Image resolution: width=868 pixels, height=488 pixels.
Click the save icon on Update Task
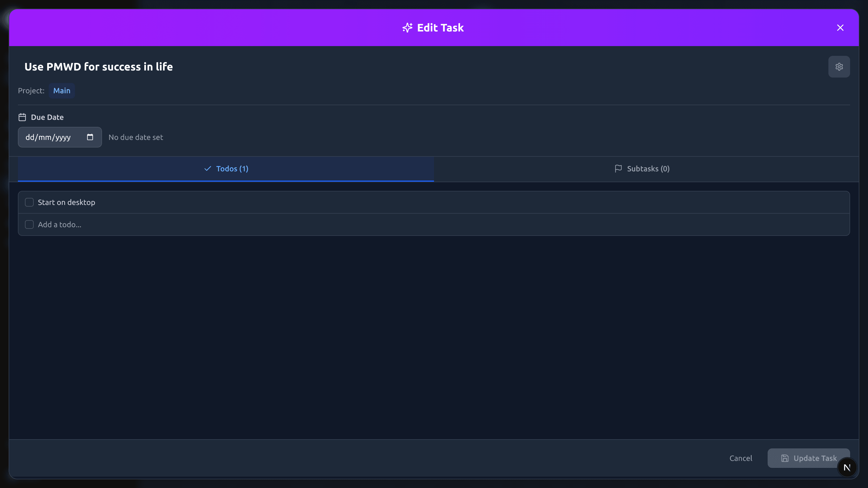pos(785,458)
